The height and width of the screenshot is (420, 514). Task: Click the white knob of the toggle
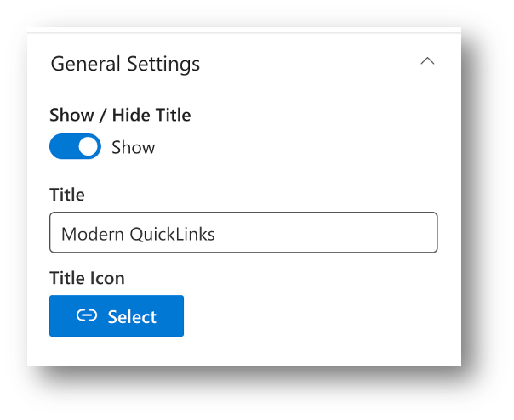[88, 147]
